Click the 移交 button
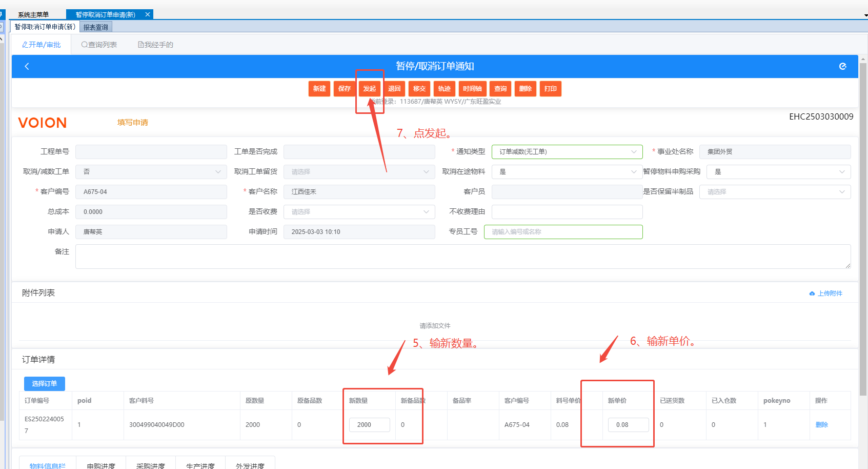The width and height of the screenshot is (868, 469). coord(419,89)
